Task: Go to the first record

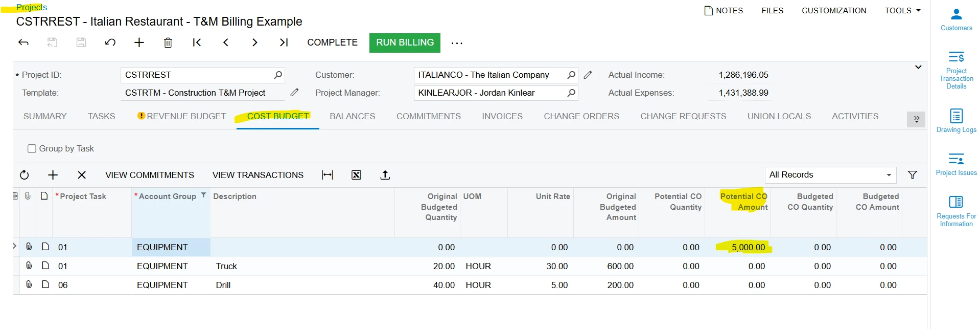Action: (197, 42)
